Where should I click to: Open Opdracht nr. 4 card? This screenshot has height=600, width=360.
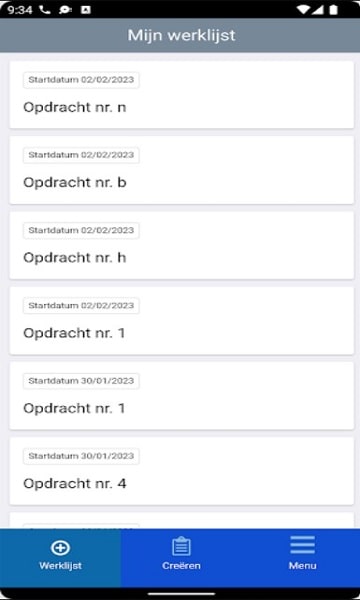181,471
